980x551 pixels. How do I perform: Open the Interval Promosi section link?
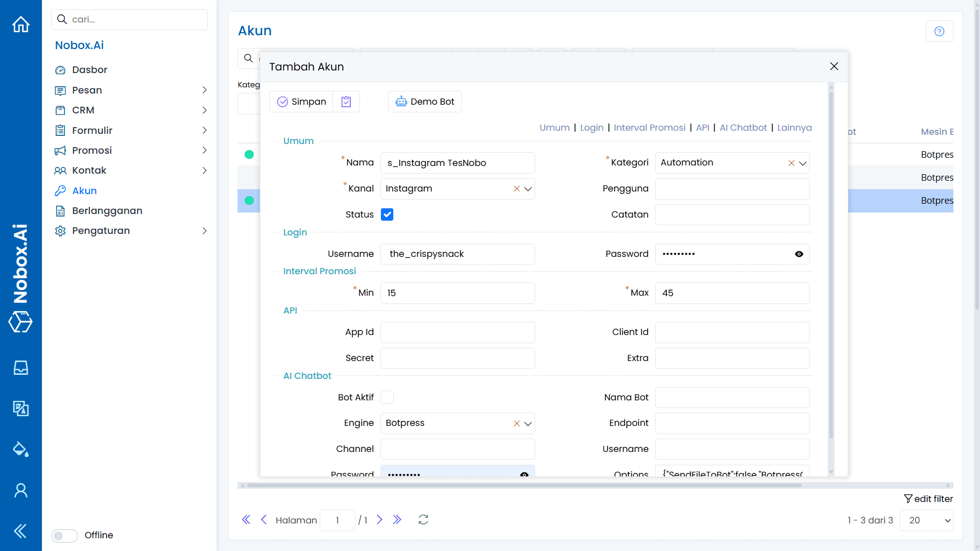click(x=650, y=128)
